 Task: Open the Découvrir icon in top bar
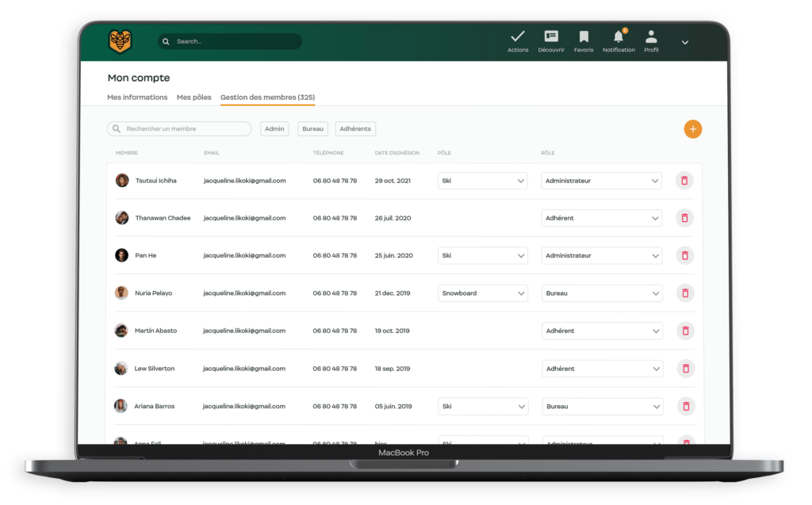551,37
